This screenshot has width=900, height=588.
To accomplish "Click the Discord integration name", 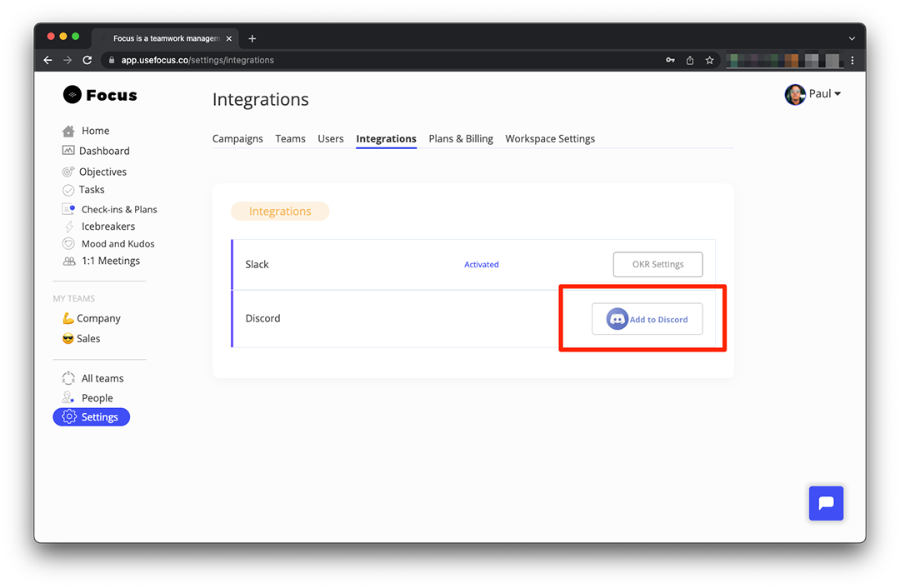I will pos(262,318).
